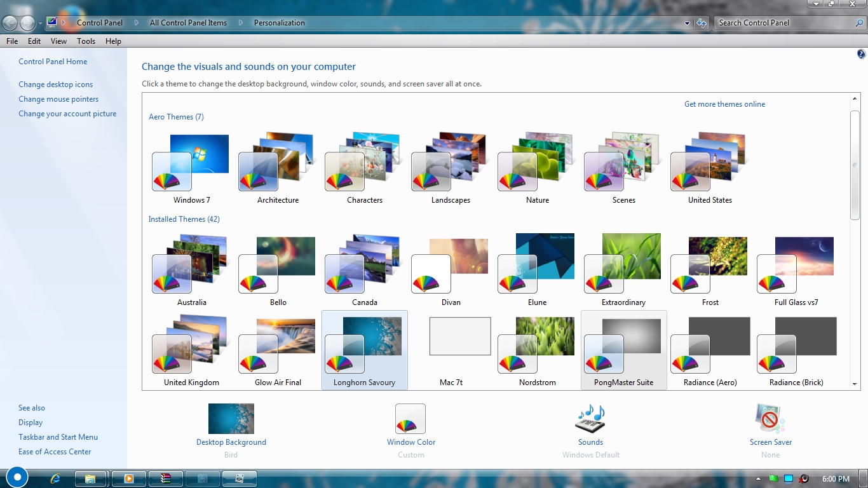The width and height of the screenshot is (868, 488).
Task: Open the Screen Saver settings icon
Action: click(x=770, y=419)
